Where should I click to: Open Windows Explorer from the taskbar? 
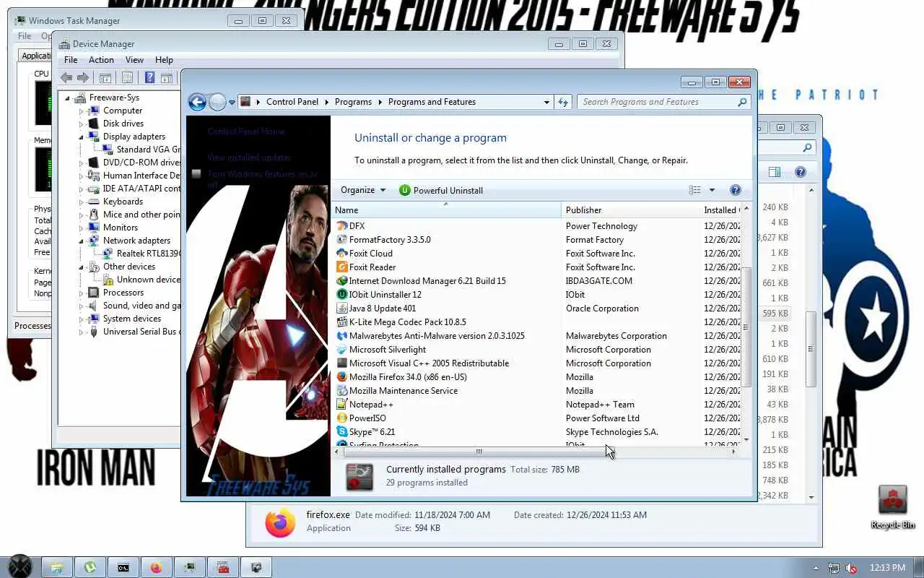pos(57,568)
